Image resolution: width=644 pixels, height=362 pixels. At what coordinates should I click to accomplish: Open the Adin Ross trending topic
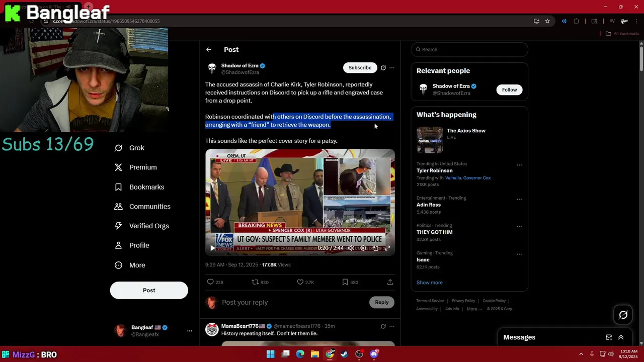(429, 205)
